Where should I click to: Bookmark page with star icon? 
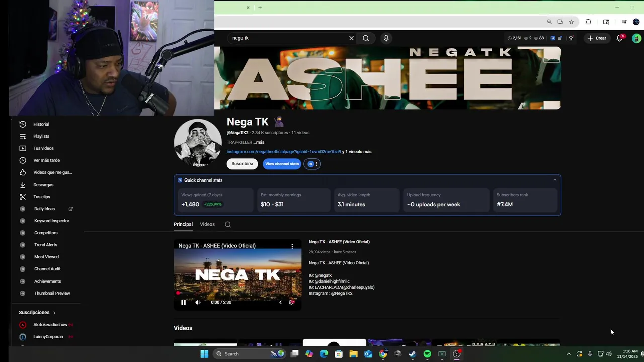click(571, 22)
